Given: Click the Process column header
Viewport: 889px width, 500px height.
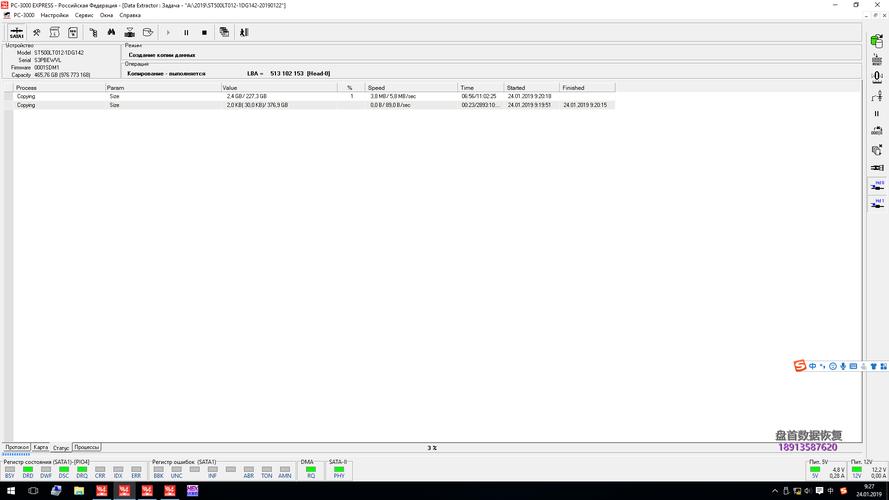Looking at the screenshot, I should [26, 88].
